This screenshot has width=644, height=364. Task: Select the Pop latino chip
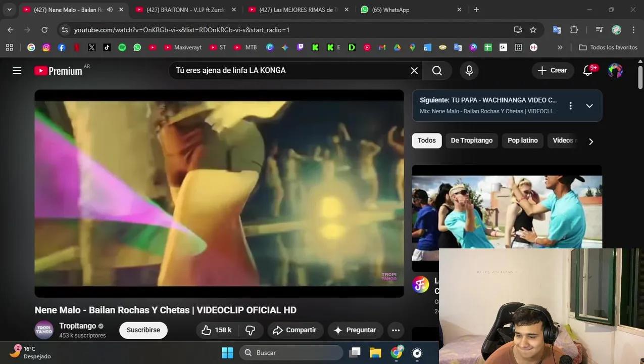click(523, 141)
